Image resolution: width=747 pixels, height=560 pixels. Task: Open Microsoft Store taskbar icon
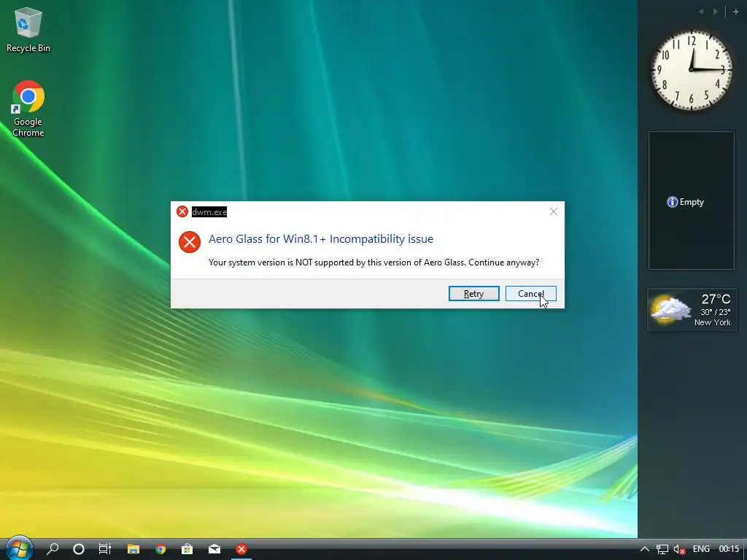(187, 549)
